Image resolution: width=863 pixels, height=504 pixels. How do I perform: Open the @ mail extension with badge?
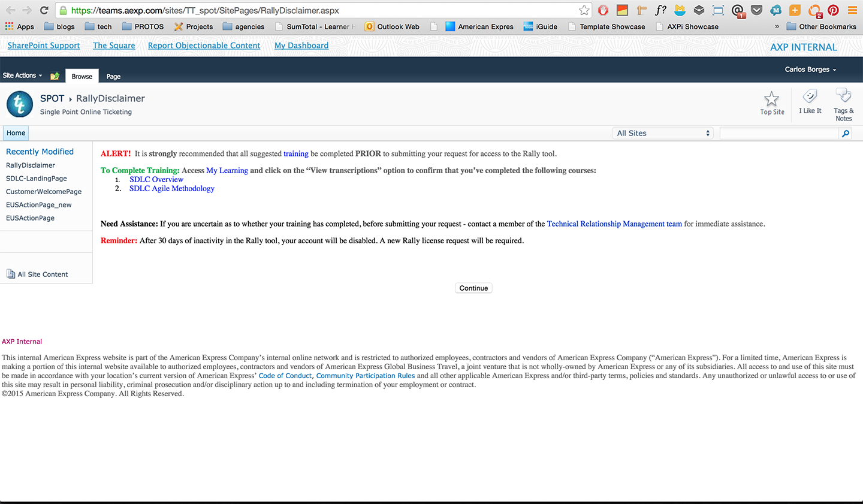coord(738,11)
